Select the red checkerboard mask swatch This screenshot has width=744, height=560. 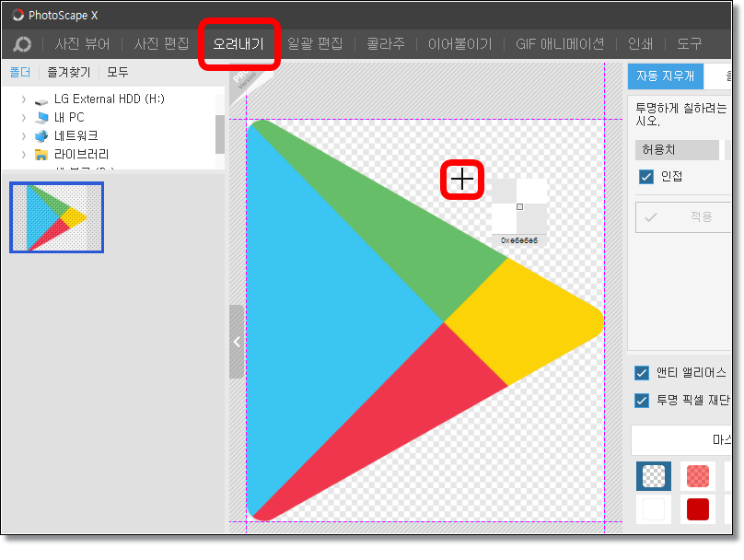[698, 476]
